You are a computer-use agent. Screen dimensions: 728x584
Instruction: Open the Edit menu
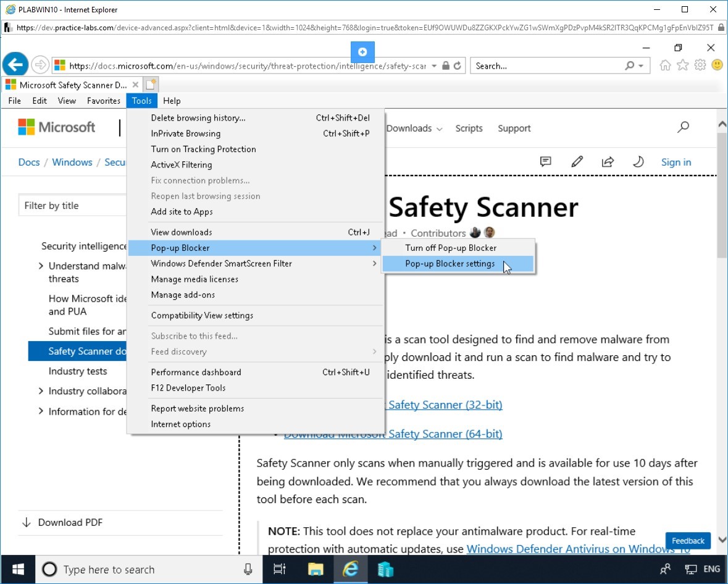40,101
